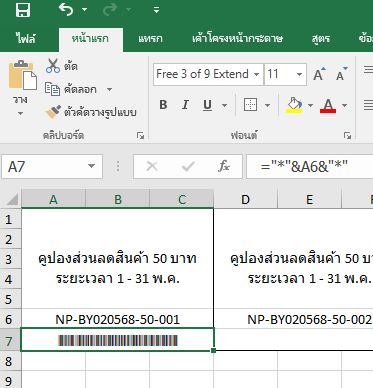Click the Cut scissors icon
Screen dimensions: 373x388
pos(53,66)
